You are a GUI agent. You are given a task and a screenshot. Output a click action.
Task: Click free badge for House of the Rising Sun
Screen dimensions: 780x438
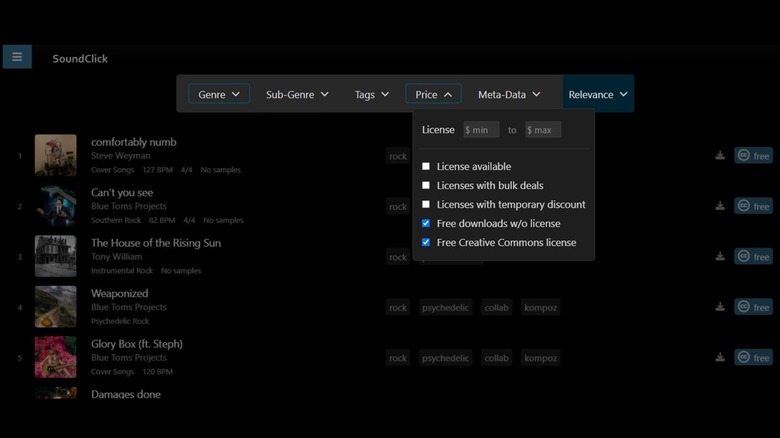pos(753,257)
